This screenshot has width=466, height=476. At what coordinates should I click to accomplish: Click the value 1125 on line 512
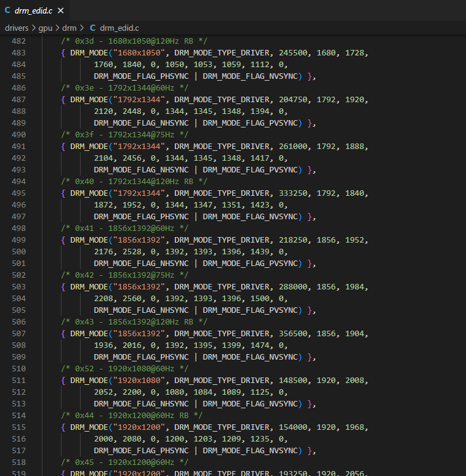click(260, 392)
